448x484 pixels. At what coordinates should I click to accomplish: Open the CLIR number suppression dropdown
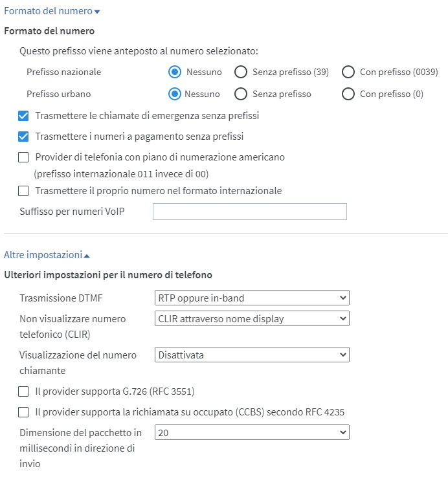click(x=252, y=318)
